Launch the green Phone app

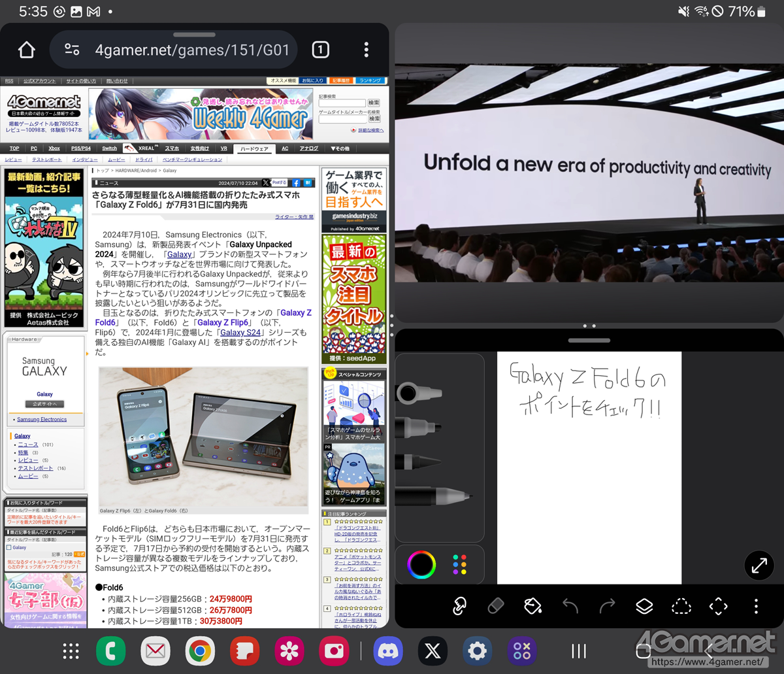111,651
